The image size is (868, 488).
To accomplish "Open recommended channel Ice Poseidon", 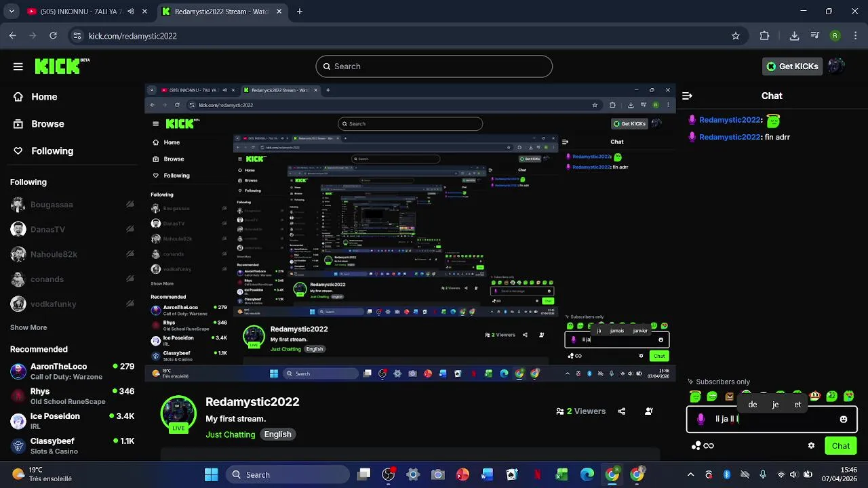I will coord(72,421).
